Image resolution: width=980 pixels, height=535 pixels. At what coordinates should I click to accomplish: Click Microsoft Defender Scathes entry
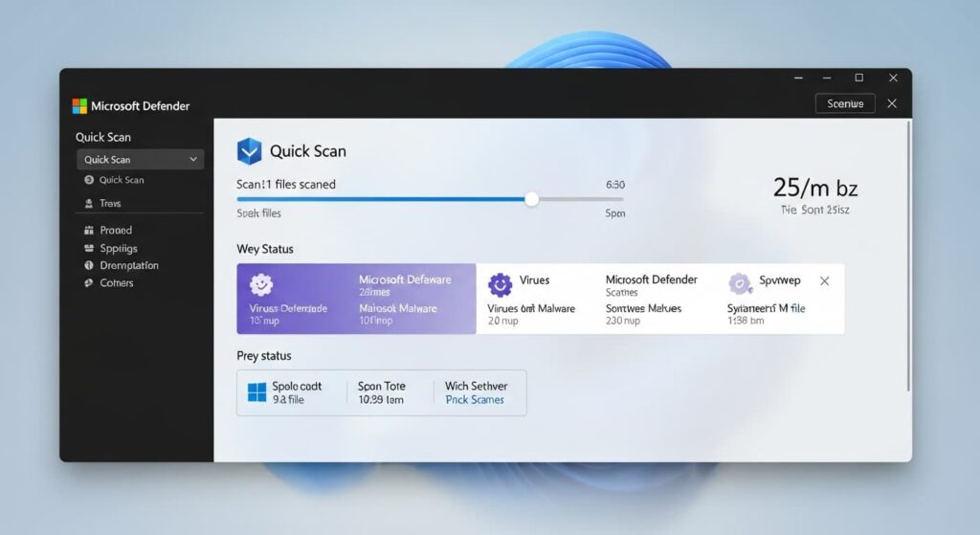(651, 285)
